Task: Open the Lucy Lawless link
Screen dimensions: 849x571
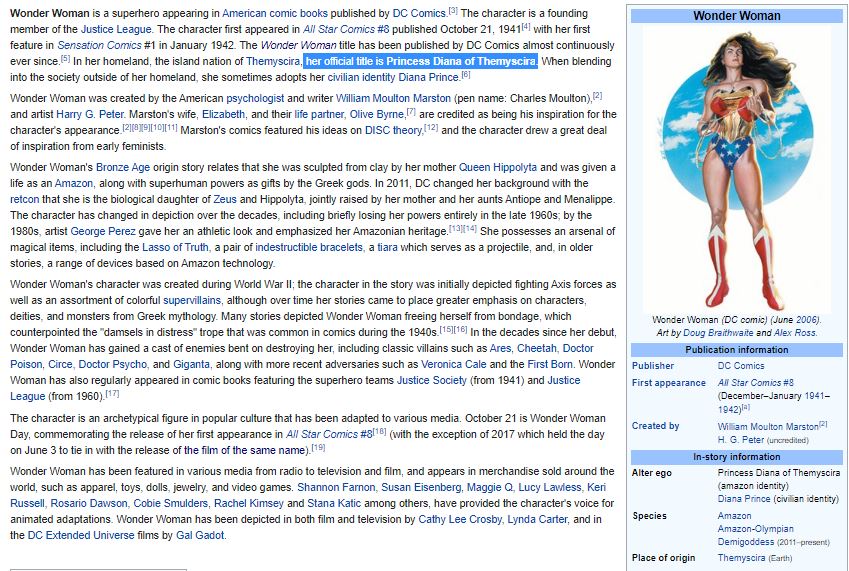Action: [550, 488]
